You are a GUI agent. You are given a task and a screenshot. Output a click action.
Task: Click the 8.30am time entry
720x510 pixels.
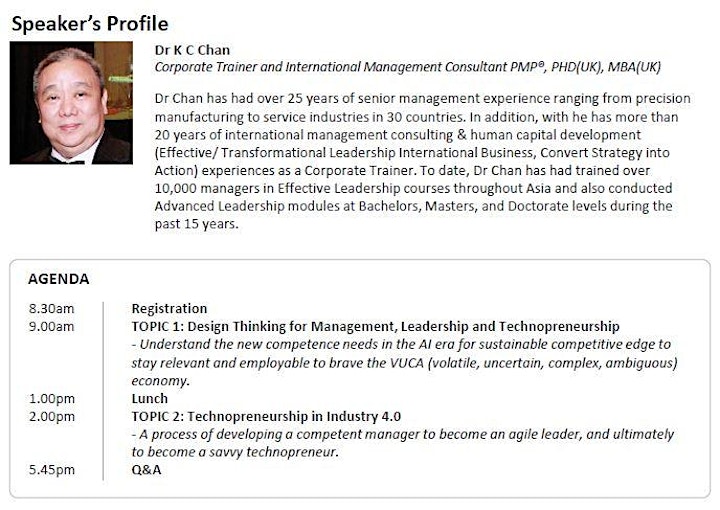[x=51, y=308]
